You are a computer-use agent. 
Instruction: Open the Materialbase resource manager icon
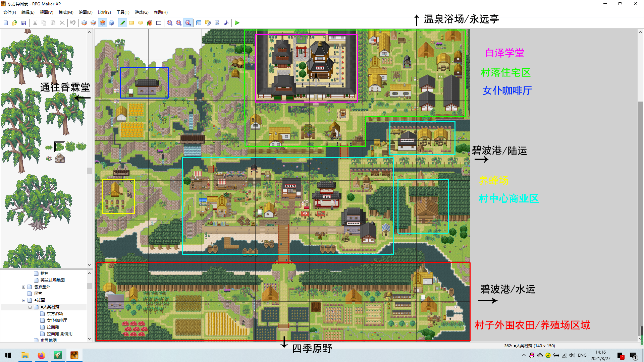coord(208,23)
